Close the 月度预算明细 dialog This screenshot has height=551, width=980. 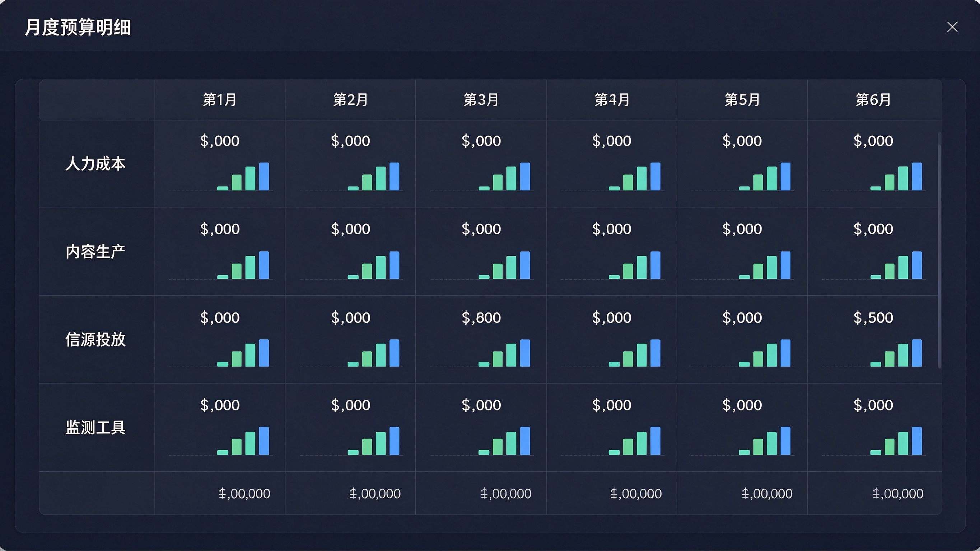tap(952, 27)
